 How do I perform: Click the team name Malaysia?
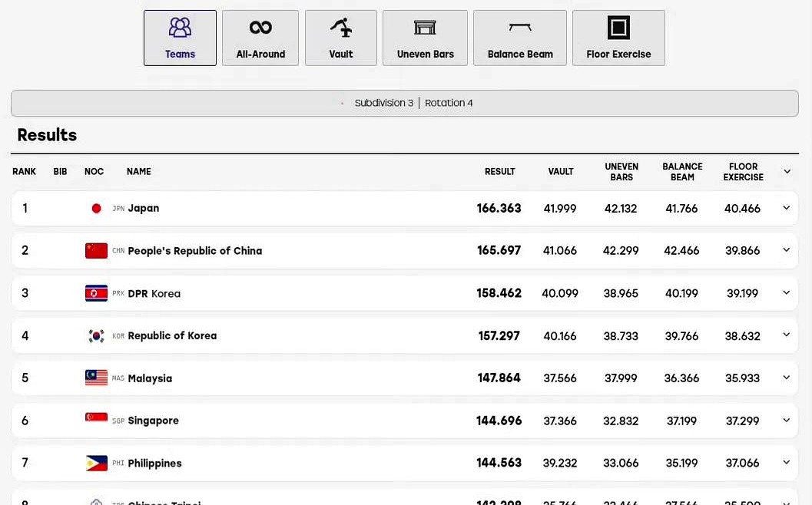150,378
